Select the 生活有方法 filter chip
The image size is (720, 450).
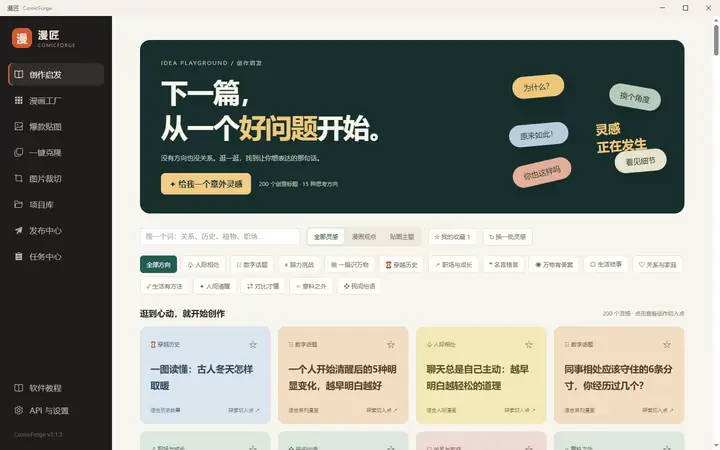pyautogui.click(x=164, y=286)
